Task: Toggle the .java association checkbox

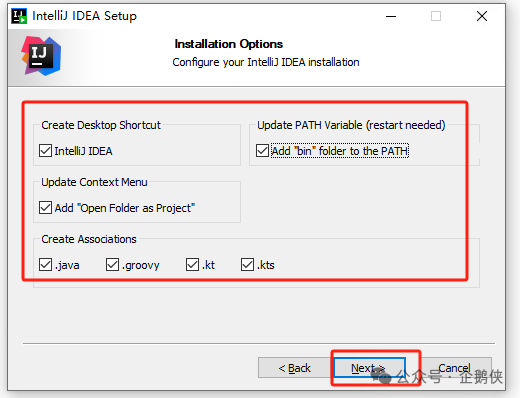Action: 45,265
